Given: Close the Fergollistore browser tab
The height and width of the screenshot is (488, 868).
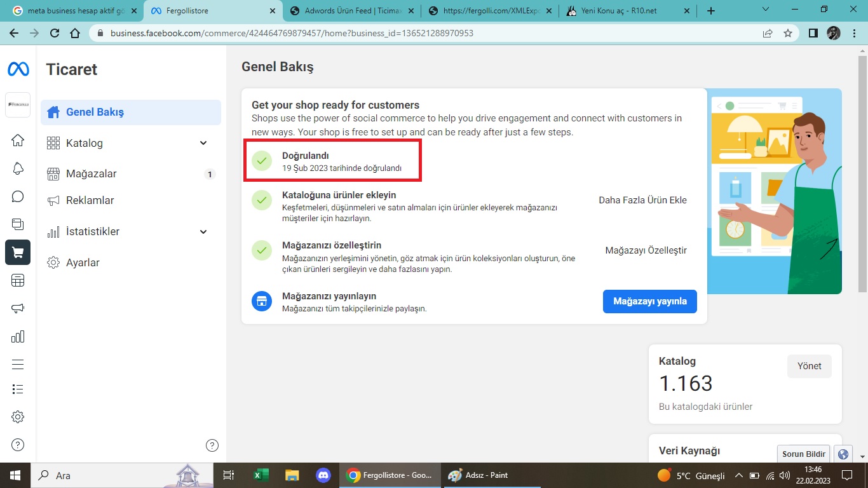Looking at the screenshot, I should tap(272, 11).
